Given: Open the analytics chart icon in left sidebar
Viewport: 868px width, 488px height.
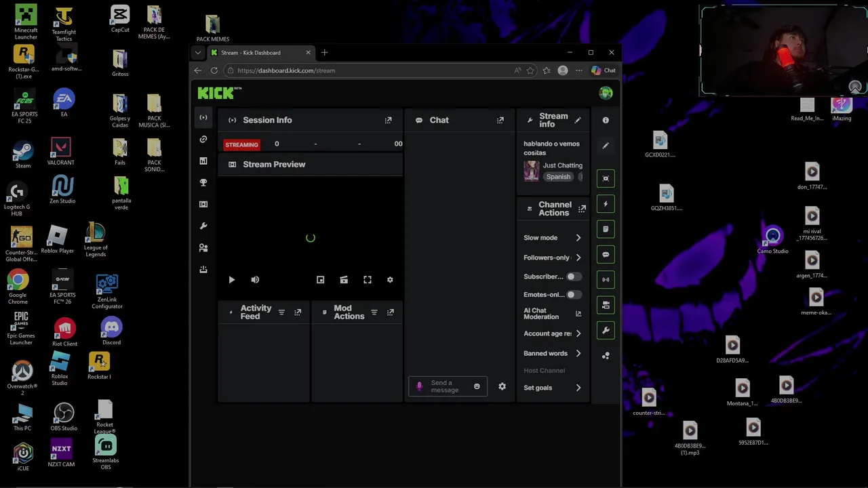Looking at the screenshot, I should coord(203,161).
